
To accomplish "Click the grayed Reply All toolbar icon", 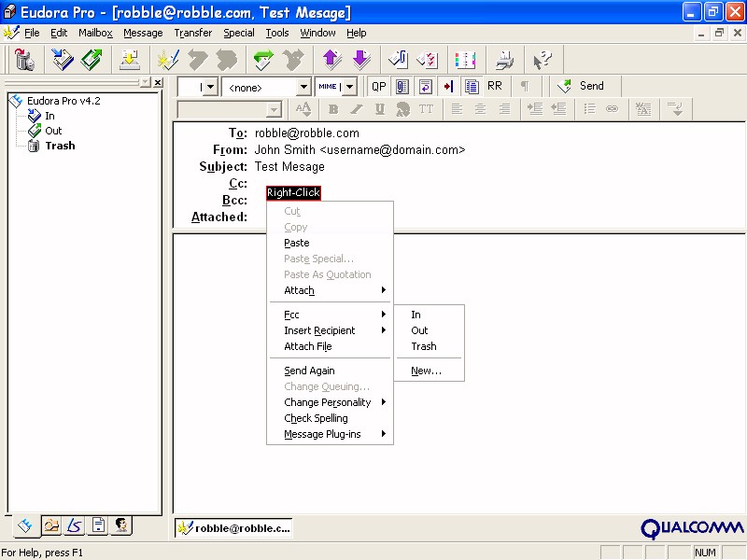I will pyautogui.click(x=227, y=60).
